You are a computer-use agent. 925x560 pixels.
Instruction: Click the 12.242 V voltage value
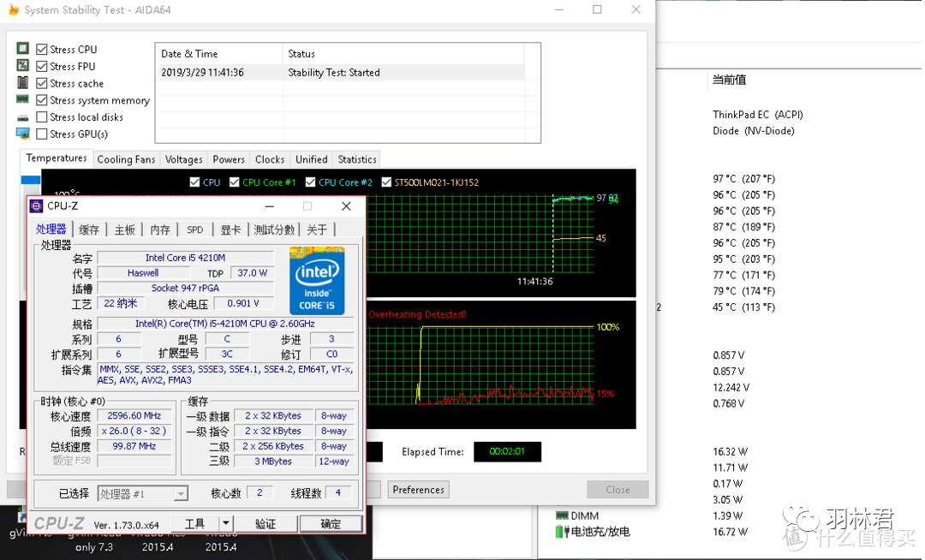731,387
